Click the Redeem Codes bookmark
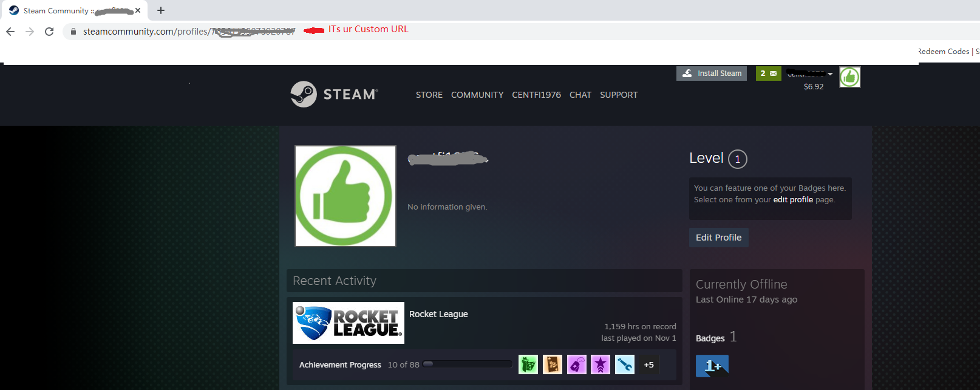Screen dimensions: 980x390 (944, 52)
